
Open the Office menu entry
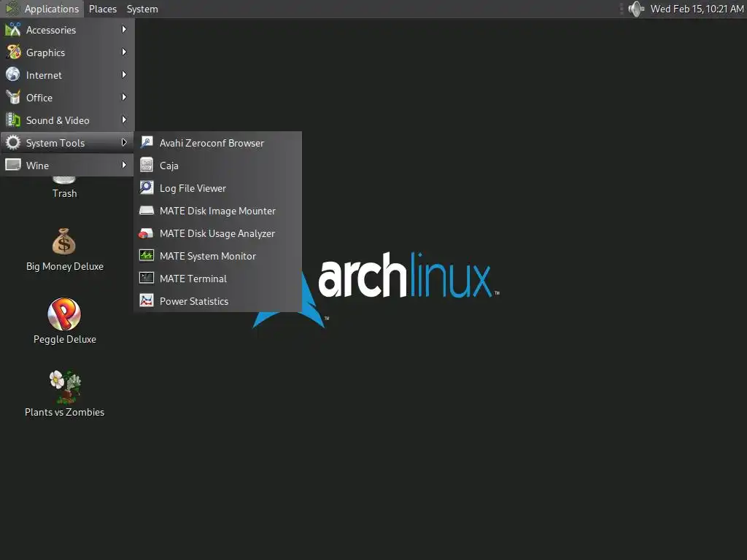[67, 98]
